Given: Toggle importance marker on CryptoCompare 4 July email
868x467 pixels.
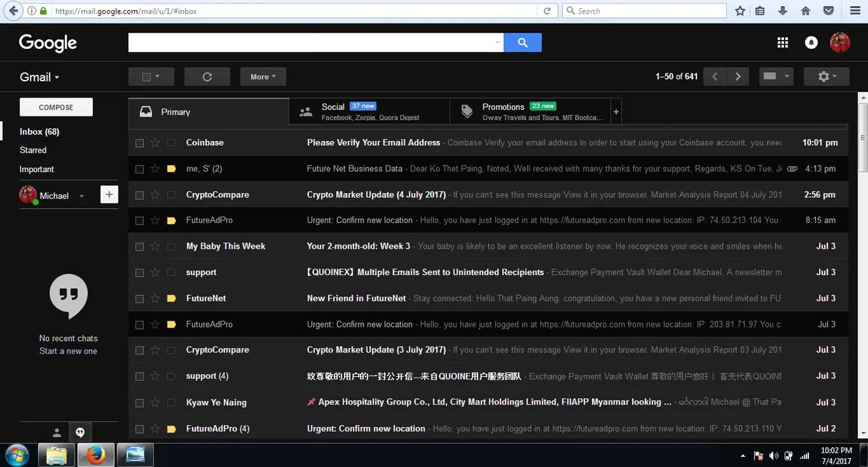Looking at the screenshot, I should tap(172, 195).
